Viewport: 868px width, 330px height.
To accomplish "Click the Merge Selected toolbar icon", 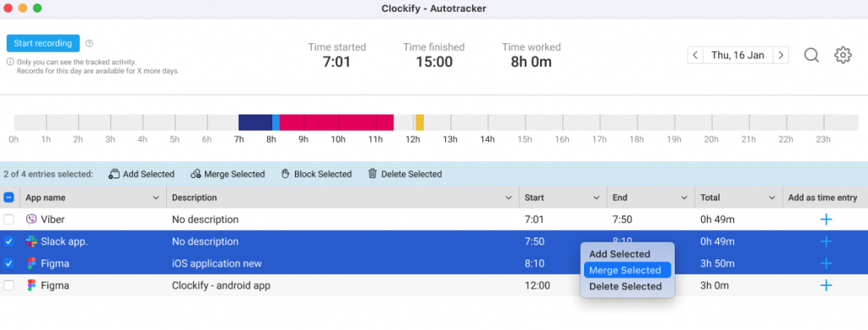I will coord(196,174).
